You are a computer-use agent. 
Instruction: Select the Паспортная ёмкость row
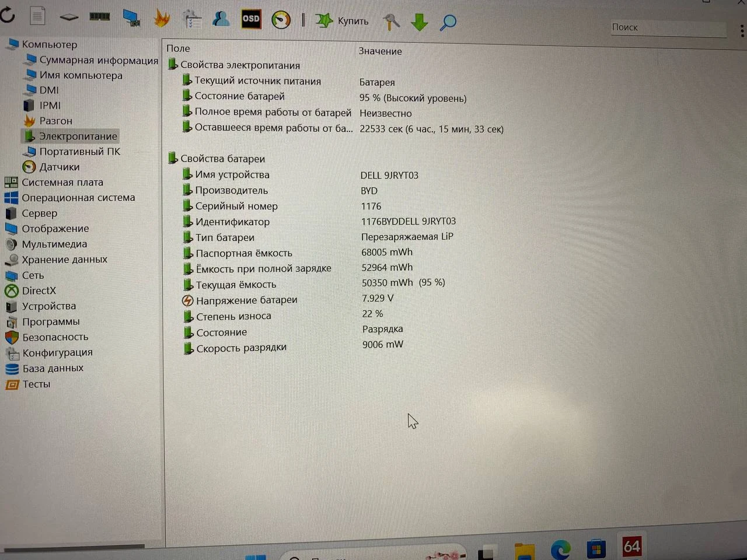[298, 253]
